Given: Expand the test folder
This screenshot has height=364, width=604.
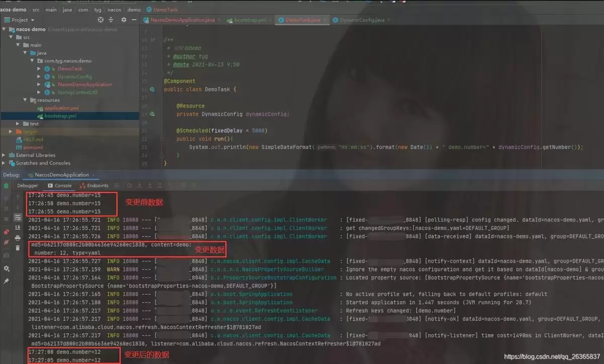Looking at the screenshot, I should pos(18,124).
